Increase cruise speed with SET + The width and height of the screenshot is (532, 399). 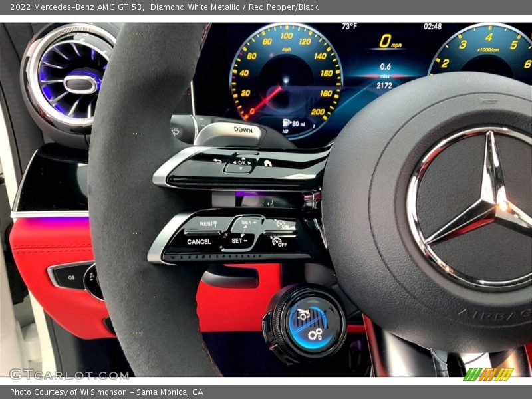coord(249,224)
